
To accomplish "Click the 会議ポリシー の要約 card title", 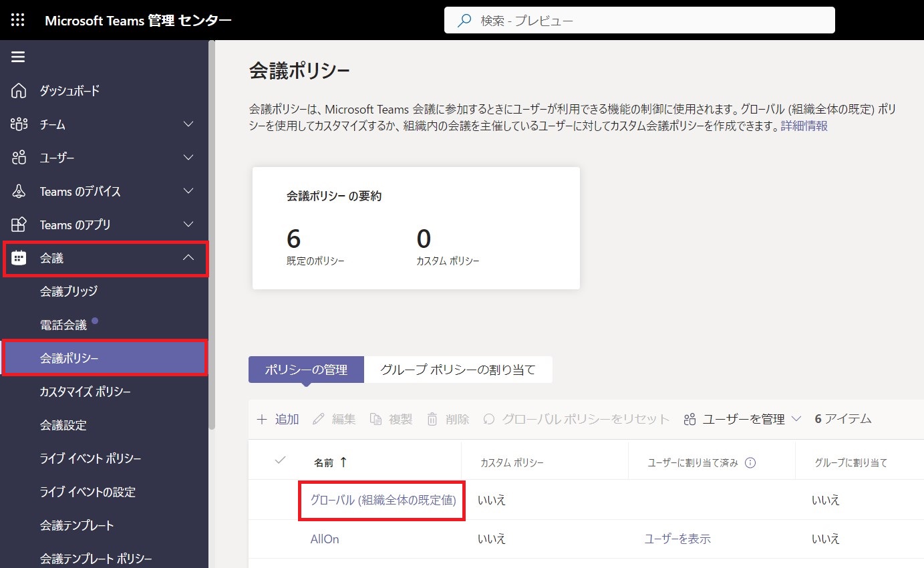I will tap(334, 196).
